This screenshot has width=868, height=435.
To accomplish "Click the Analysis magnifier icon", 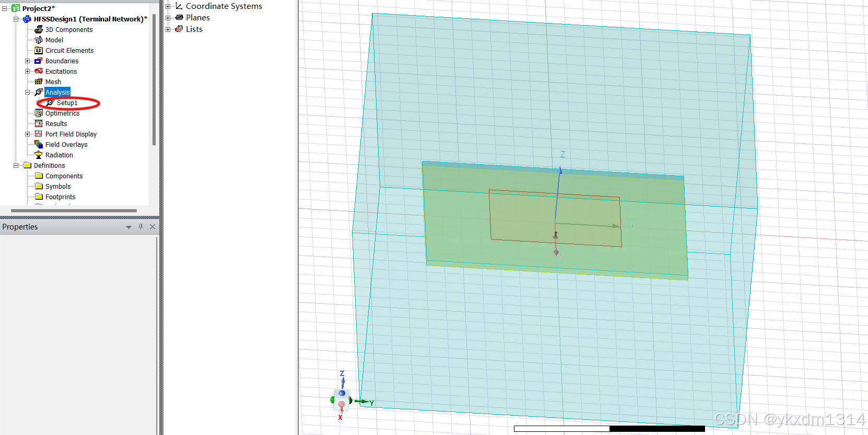I will [x=39, y=92].
